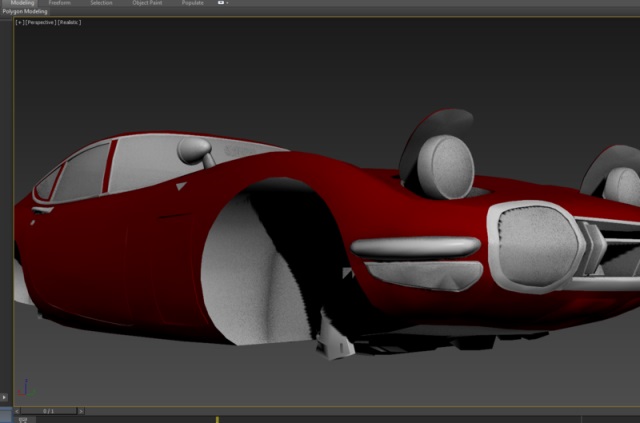This screenshot has width=640, height=423.
Task: Open the Populate ribbon tab
Action: (193, 3)
